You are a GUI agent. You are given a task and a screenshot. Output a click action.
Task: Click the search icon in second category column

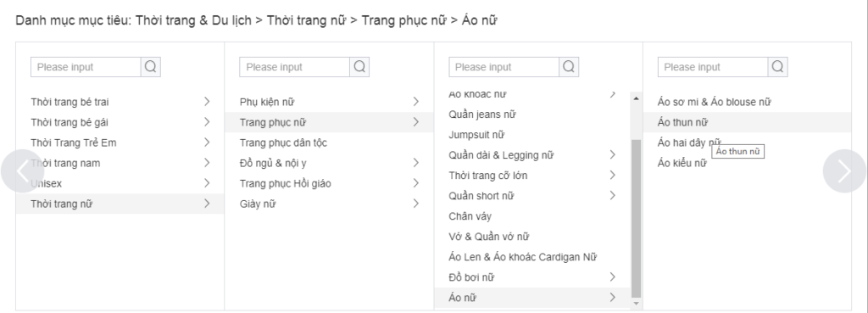tap(359, 67)
